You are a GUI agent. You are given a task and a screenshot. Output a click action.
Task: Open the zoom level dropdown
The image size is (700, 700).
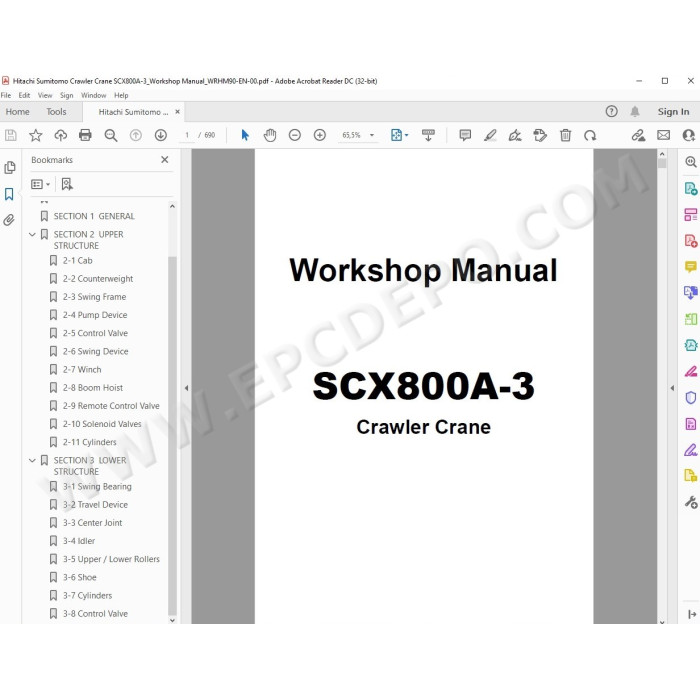point(372,135)
